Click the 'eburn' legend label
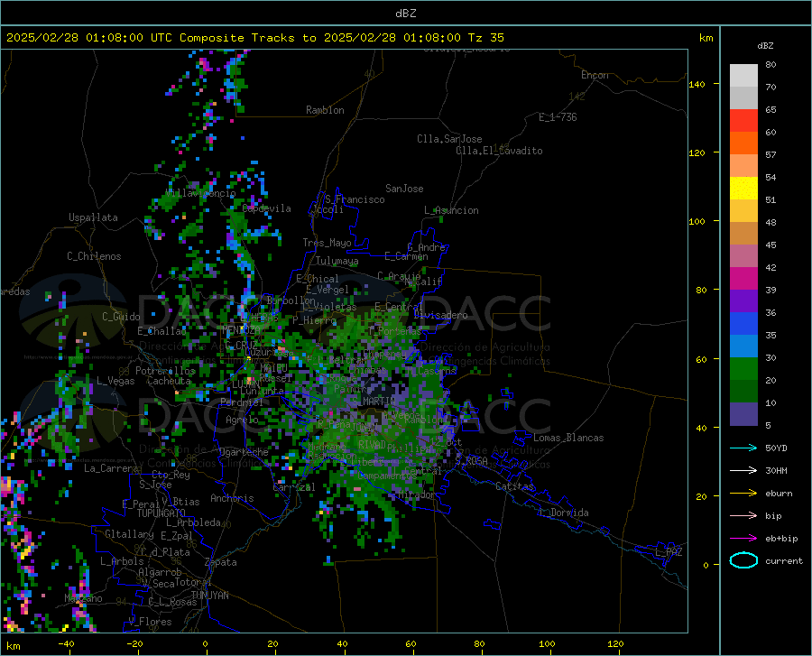The height and width of the screenshot is (656, 812). tap(779, 494)
